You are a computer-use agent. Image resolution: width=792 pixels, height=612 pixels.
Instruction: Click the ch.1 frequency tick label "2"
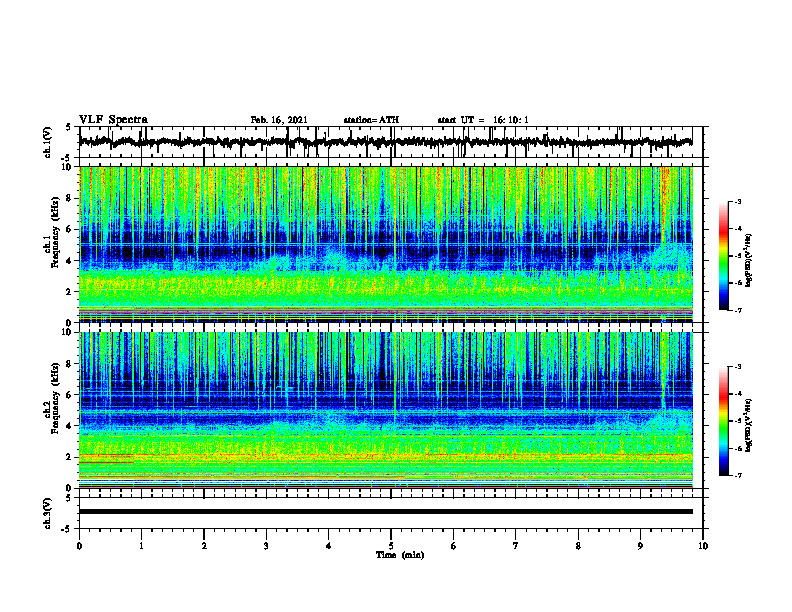[x=70, y=292]
